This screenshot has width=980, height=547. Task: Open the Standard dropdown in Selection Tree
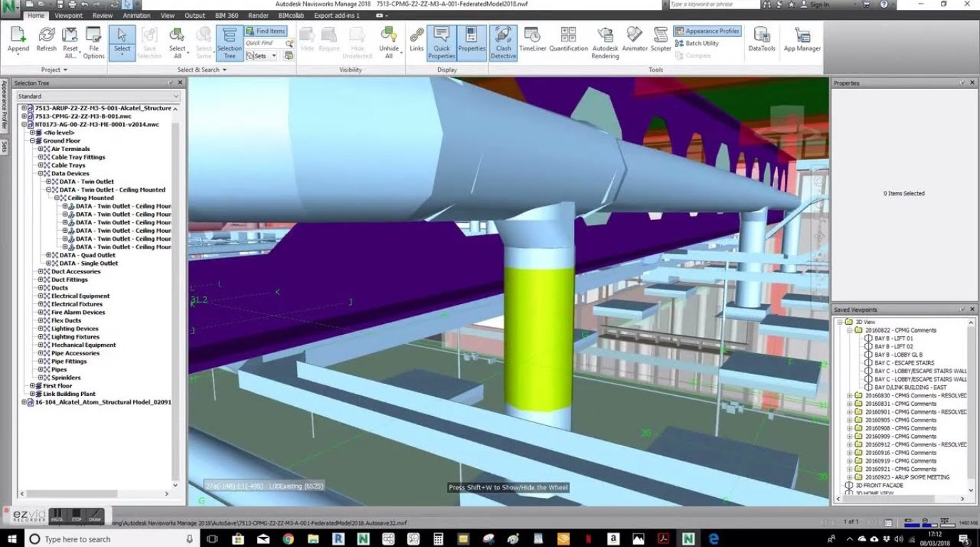tap(98, 96)
